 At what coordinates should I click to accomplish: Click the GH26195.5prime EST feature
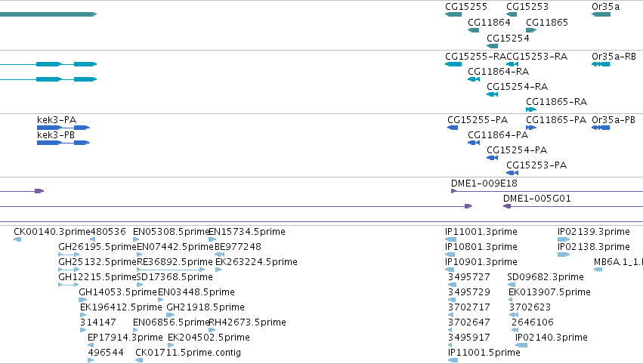[69, 254]
